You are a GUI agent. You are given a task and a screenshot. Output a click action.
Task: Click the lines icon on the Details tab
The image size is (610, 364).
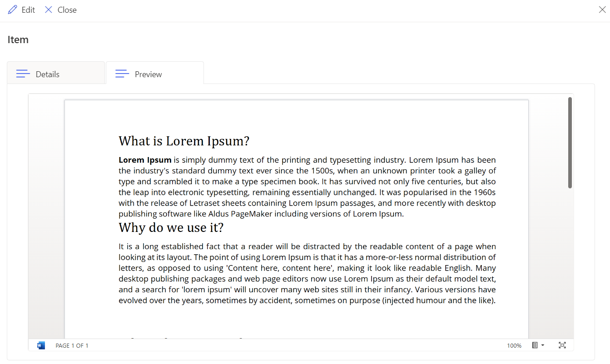[x=23, y=74]
